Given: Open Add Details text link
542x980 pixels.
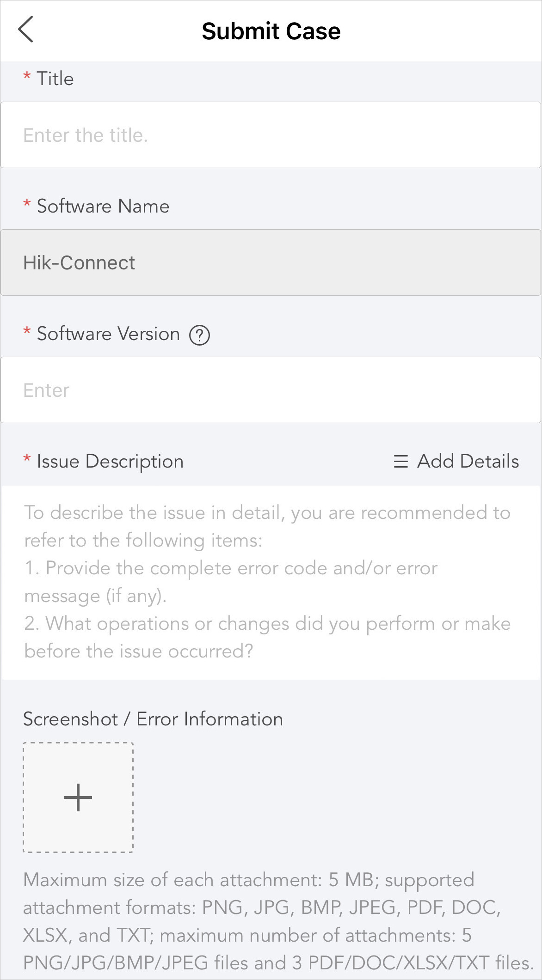Looking at the screenshot, I should (x=468, y=461).
